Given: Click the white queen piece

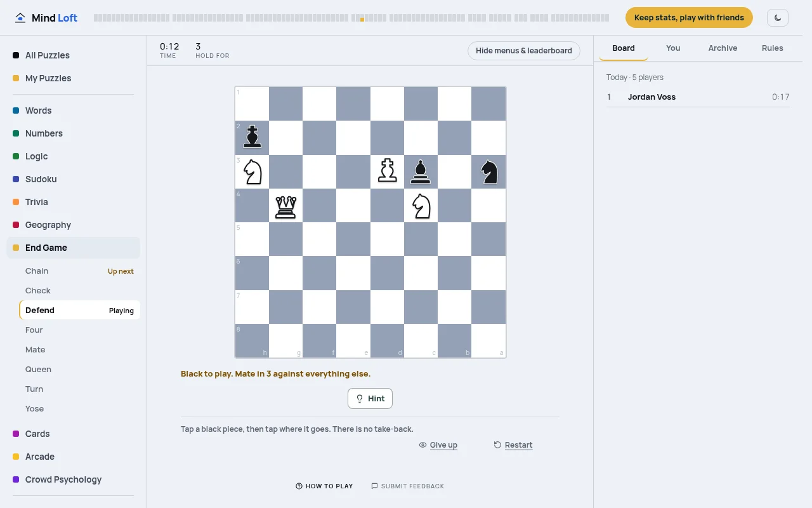Looking at the screenshot, I should point(286,206).
